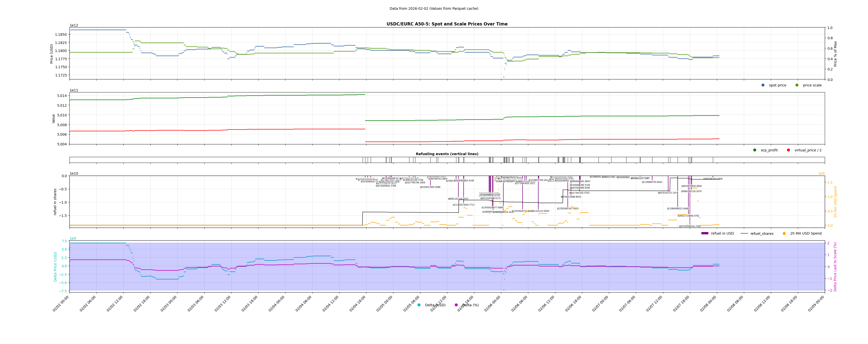Click the 2h MA USD Spend axis label

(x=835, y=202)
